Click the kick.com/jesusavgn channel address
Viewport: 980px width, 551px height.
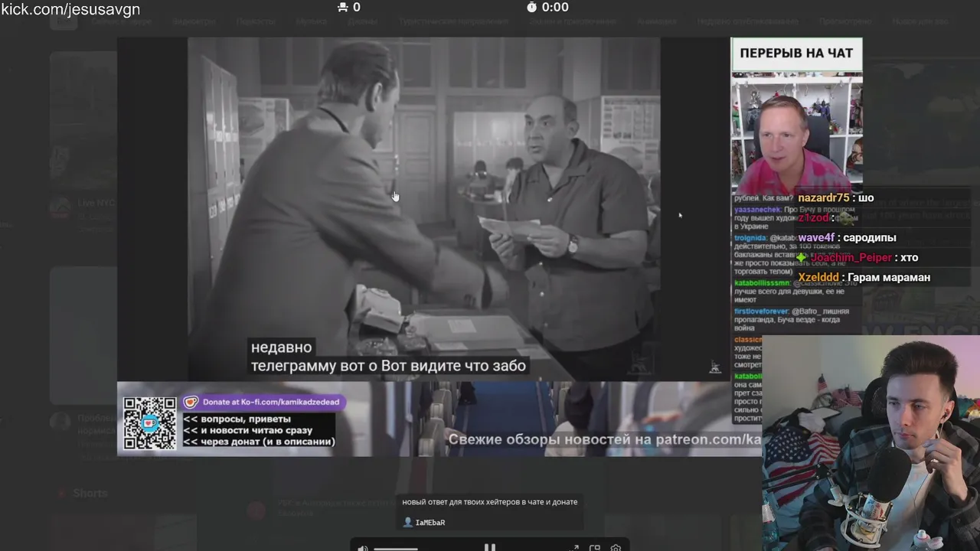point(70,9)
